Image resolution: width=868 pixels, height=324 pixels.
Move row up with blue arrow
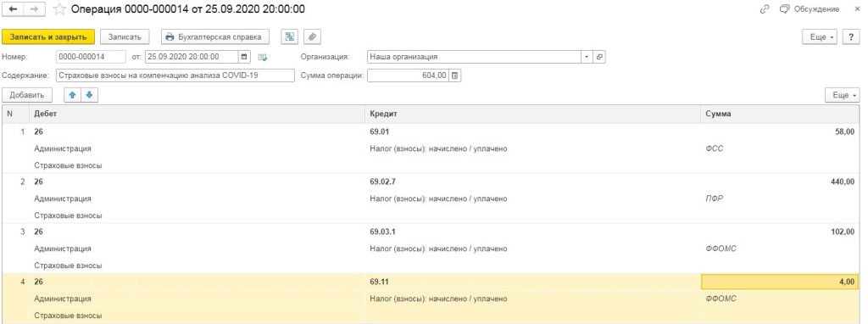(72, 95)
